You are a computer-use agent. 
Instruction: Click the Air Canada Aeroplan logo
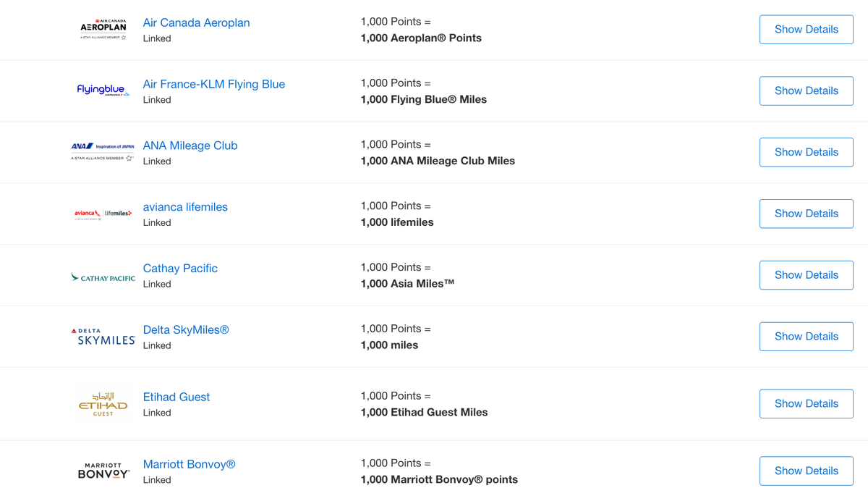click(103, 29)
